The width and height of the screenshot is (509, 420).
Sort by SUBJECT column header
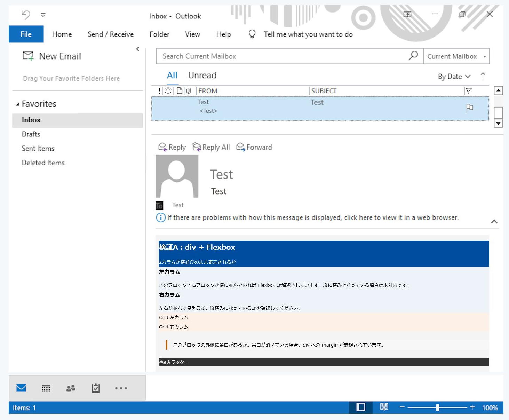point(324,91)
